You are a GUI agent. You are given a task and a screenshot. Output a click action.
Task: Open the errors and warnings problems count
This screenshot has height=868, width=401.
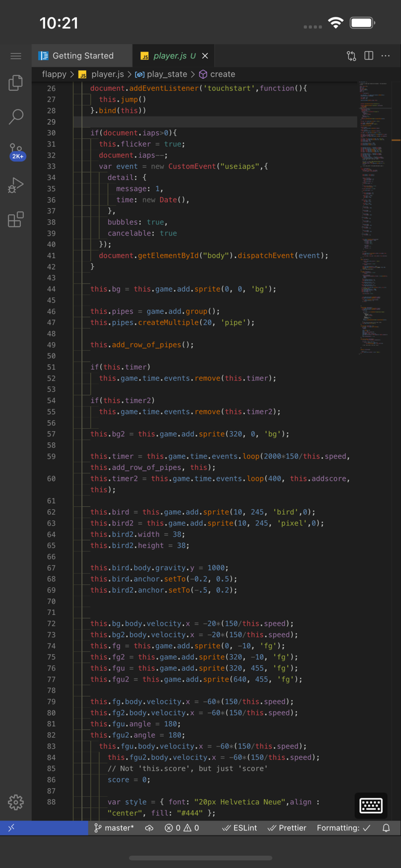[x=182, y=828]
